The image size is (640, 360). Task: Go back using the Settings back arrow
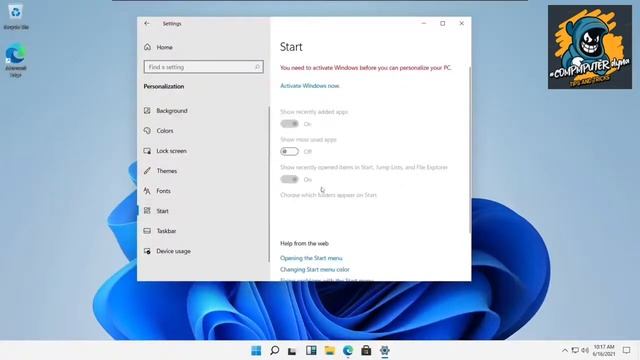(147, 24)
